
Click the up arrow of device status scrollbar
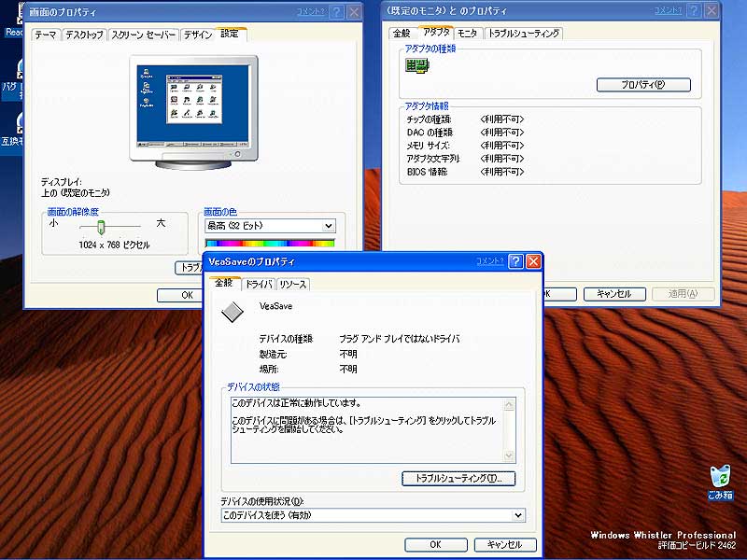tap(509, 405)
